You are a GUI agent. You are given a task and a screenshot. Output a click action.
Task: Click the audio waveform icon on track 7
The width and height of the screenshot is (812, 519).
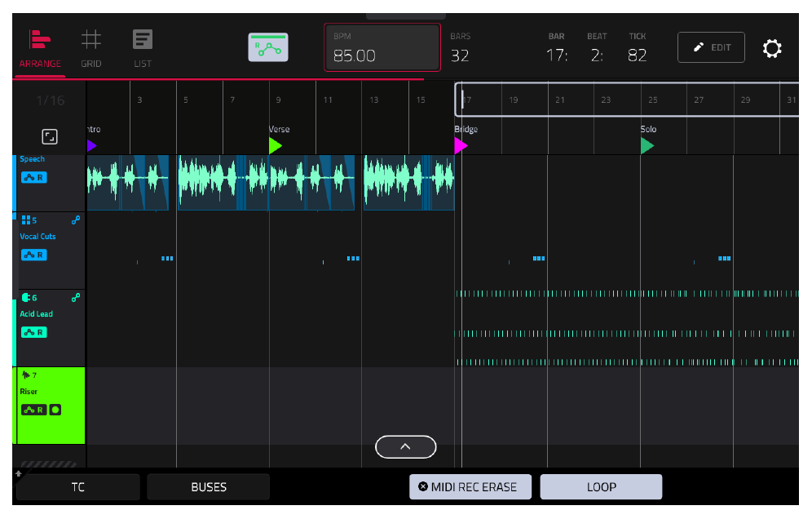pos(25,375)
